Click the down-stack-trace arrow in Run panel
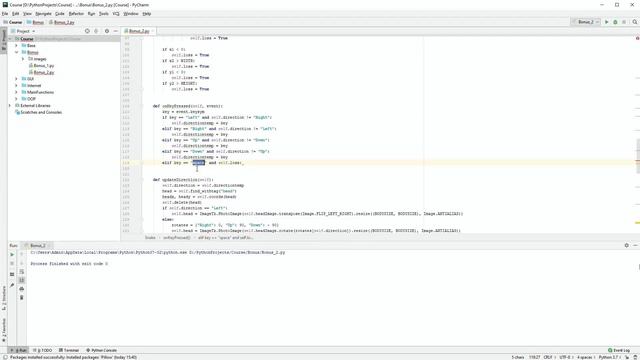Viewport: 640px width, 360px height. click(x=22, y=263)
